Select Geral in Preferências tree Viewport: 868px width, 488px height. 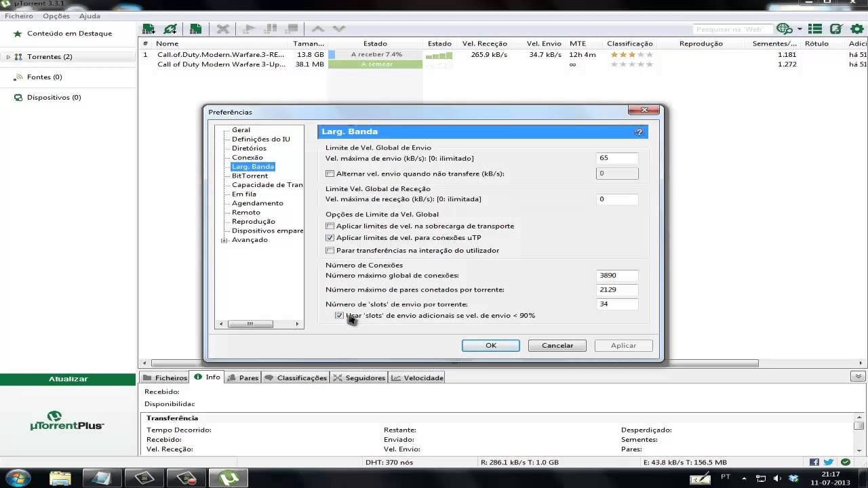241,130
